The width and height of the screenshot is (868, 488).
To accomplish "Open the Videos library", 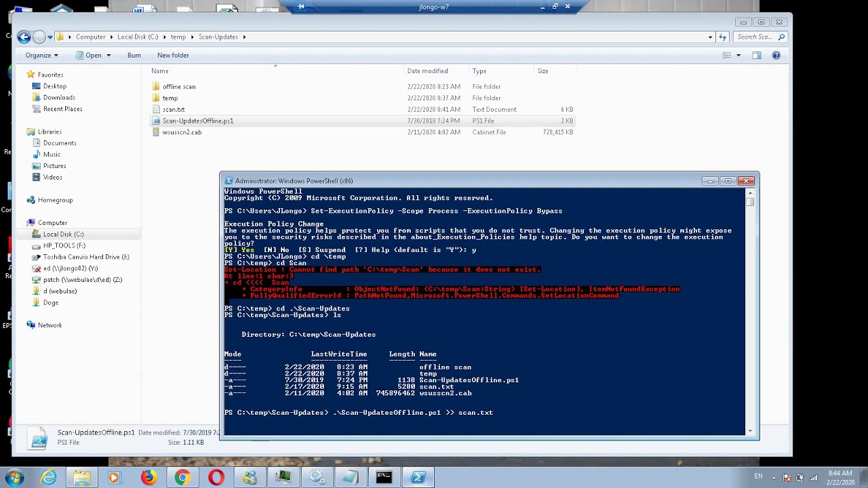I will tap(53, 178).
